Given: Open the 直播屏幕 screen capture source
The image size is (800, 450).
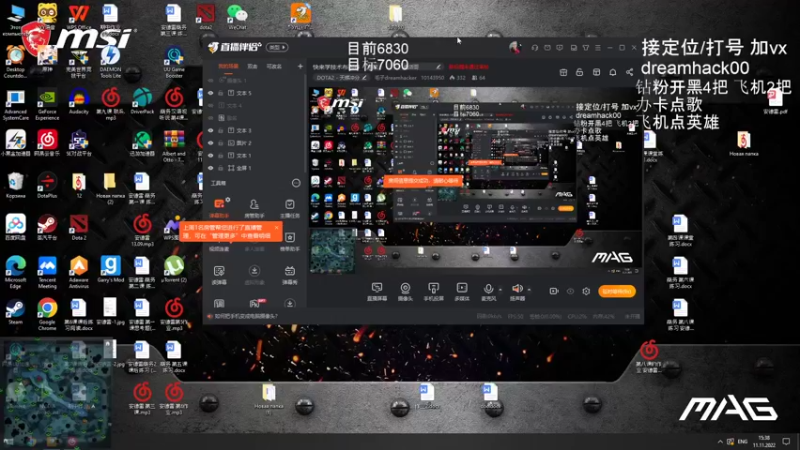Looking at the screenshot, I should 377,292.
